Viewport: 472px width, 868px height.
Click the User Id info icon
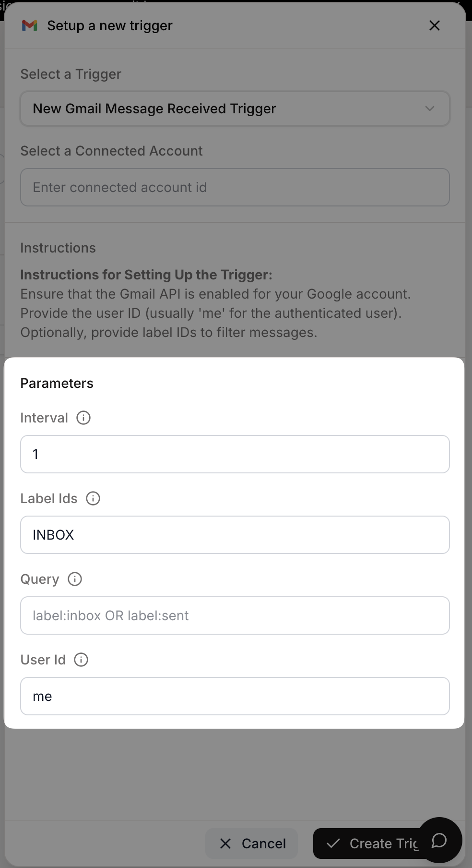click(x=81, y=660)
